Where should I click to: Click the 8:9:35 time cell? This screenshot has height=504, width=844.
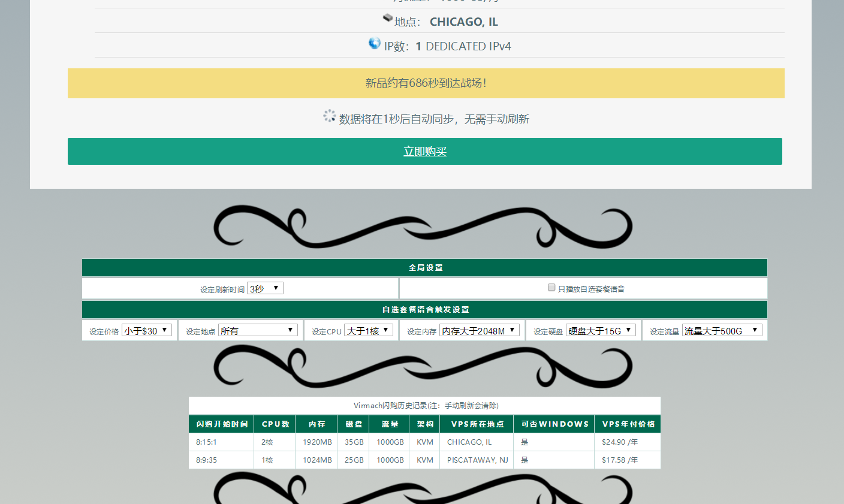pyautogui.click(x=222, y=460)
